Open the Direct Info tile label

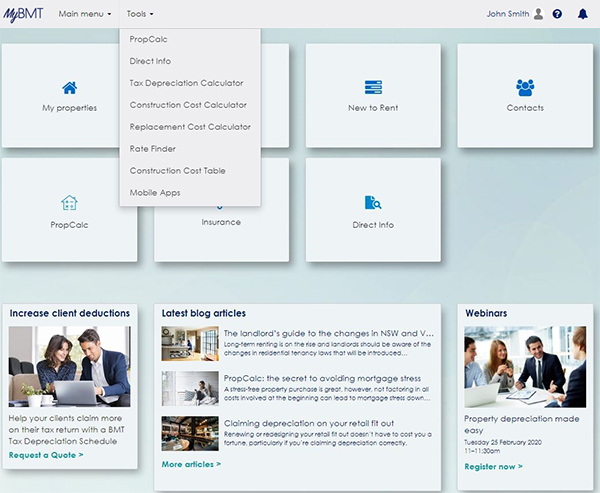(373, 225)
